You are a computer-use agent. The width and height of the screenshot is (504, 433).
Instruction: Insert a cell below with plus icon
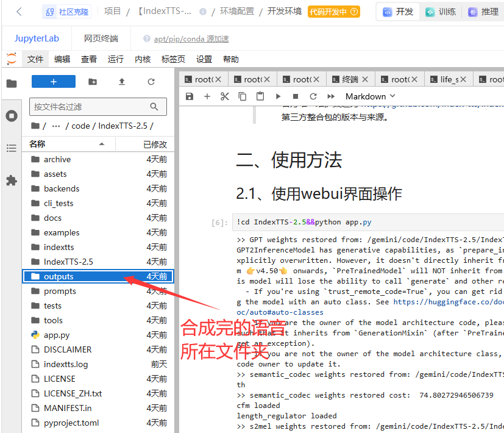pos(207,96)
